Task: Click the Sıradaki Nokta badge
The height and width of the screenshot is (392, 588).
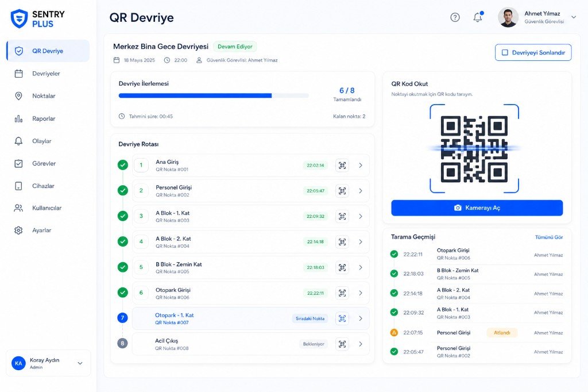Action: [310, 318]
